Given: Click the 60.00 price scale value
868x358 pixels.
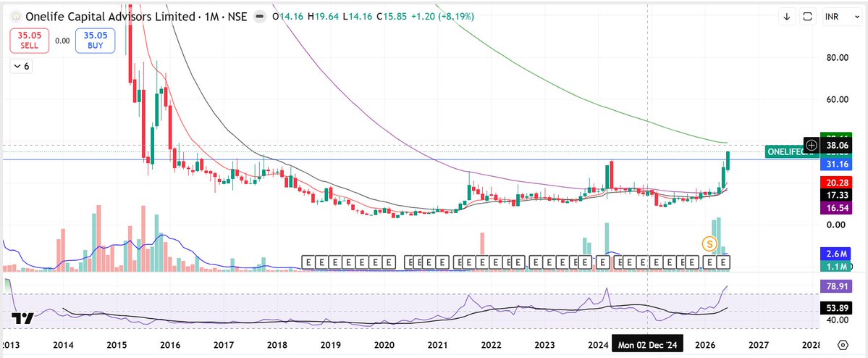Looking at the screenshot, I should point(837,100).
